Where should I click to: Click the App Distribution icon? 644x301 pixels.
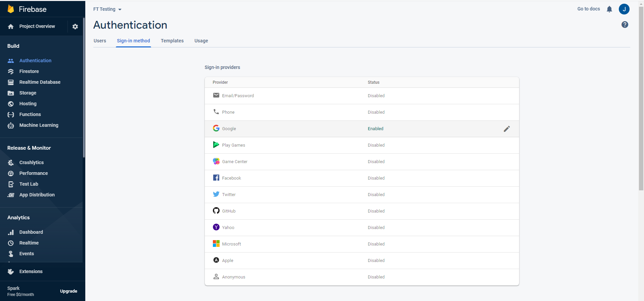coord(11,195)
